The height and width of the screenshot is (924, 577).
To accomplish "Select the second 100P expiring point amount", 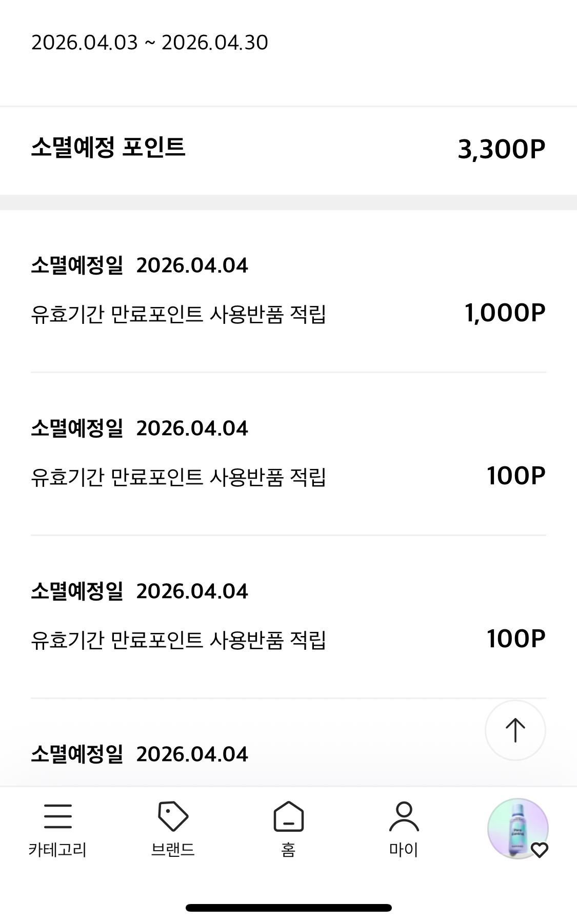I will [515, 639].
